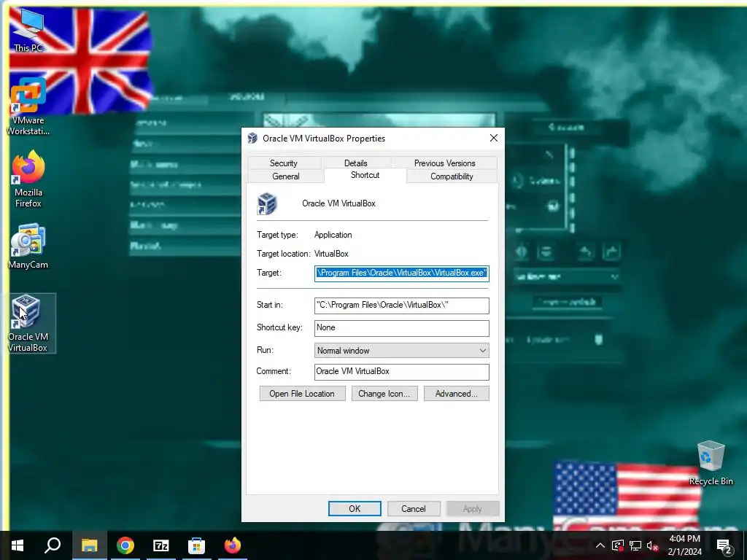
Task: Click the muted volume tray icon
Action: click(x=653, y=545)
